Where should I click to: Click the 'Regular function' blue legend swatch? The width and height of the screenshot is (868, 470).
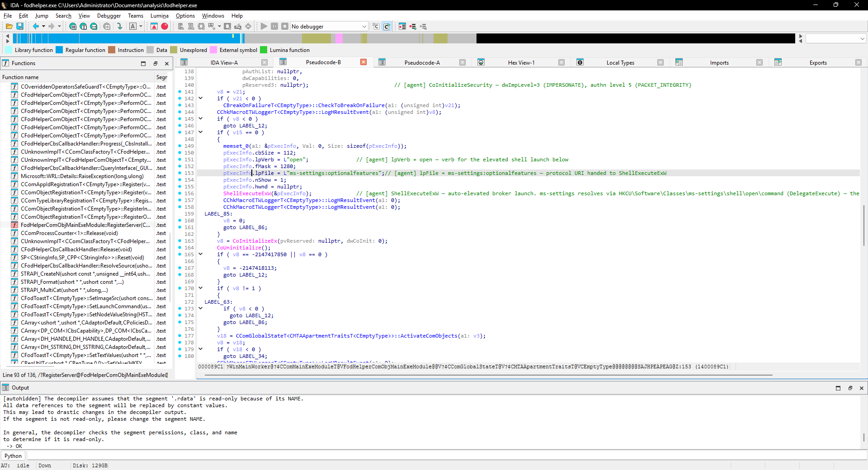[x=59, y=50]
